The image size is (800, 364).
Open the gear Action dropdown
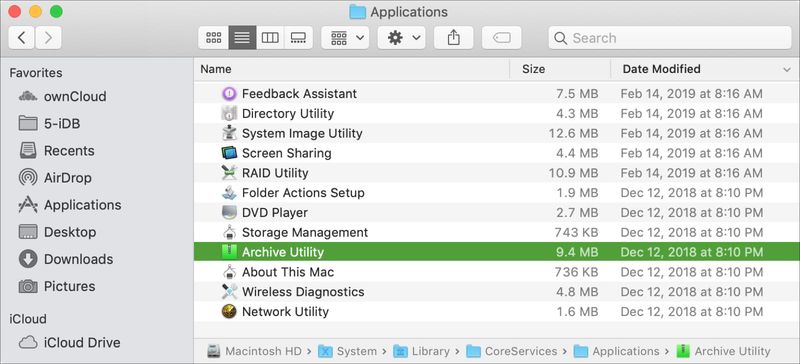402,38
